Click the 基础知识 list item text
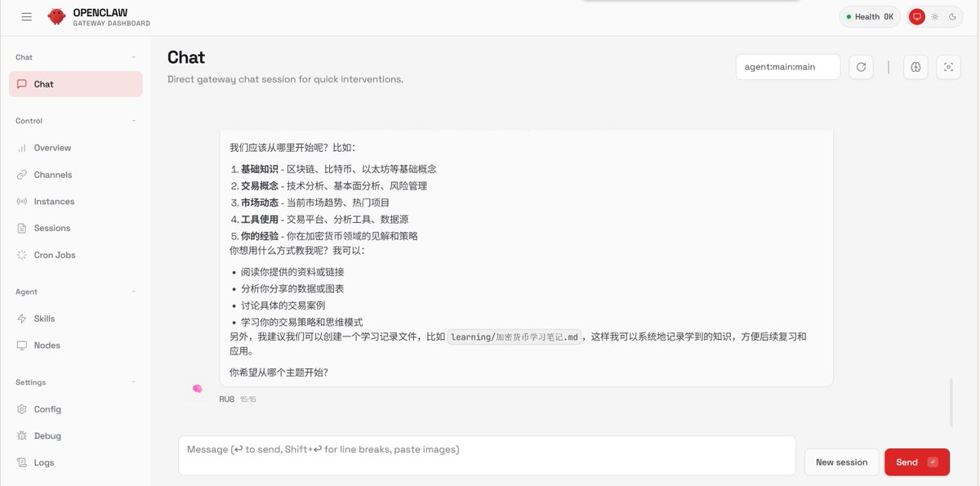This screenshot has height=486, width=980. point(260,169)
